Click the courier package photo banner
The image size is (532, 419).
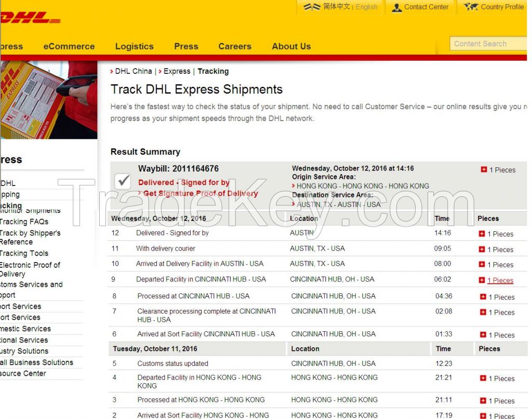[49, 100]
